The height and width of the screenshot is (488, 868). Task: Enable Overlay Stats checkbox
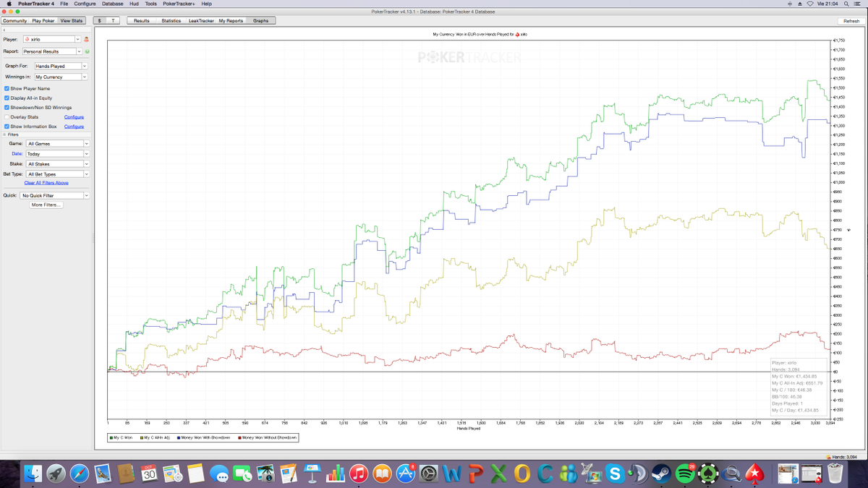click(7, 116)
